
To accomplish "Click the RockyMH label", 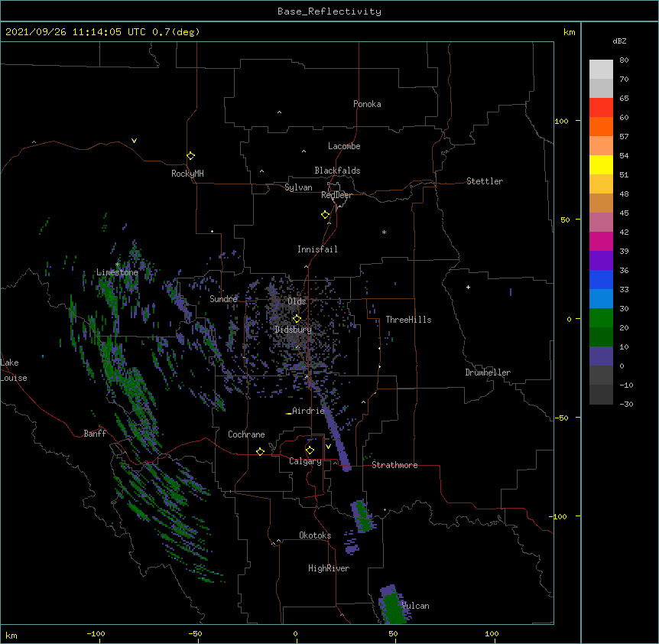I will [187, 174].
